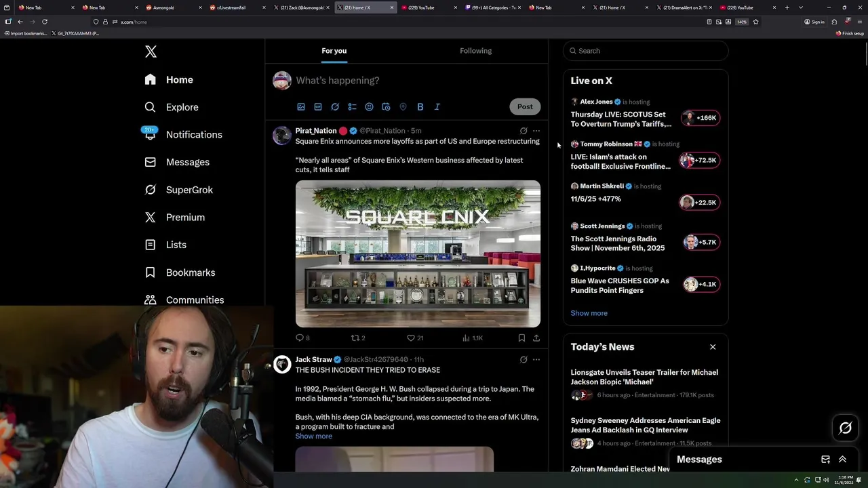Apply bold formatting in composer
The width and height of the screenshot is (868, 488).
pos(420,106)
